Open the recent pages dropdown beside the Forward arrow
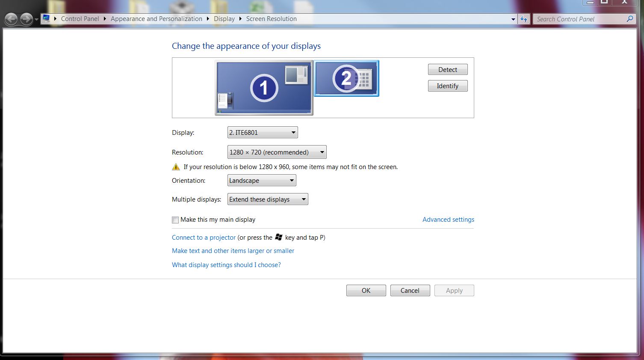Viewport: 644px width, 360px height. (x=36, y=19)
